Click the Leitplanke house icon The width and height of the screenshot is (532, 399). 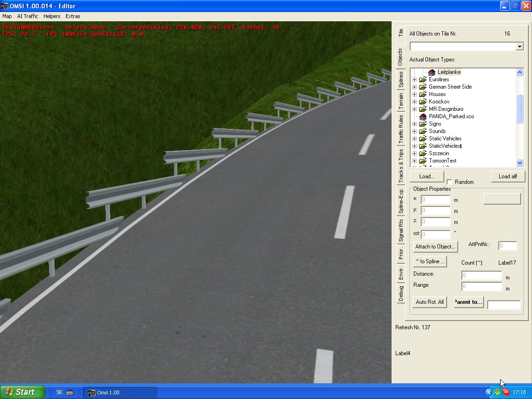coord(432,73)
